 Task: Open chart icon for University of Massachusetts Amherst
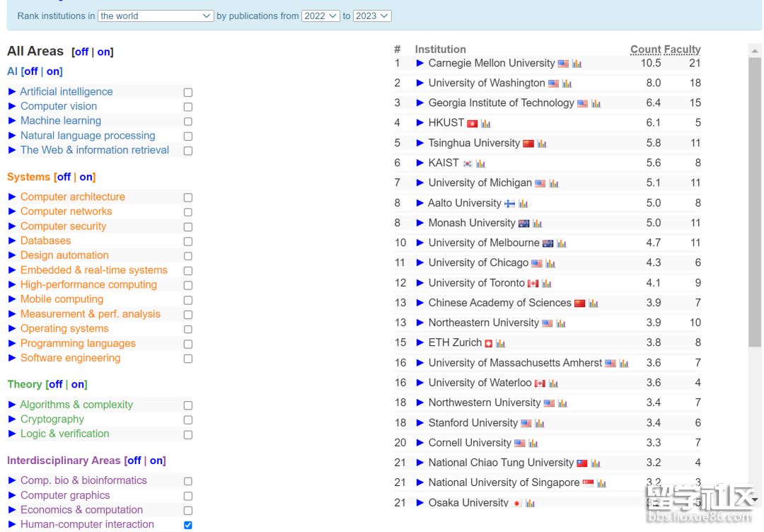pyautogui.click(x=624, y=364)
